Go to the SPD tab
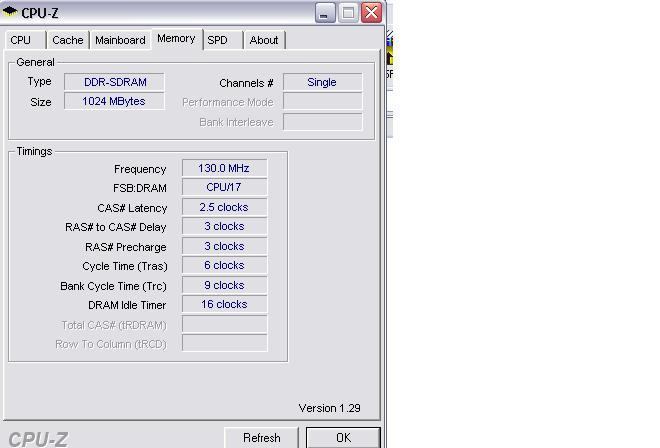 (x=223, y=40)
